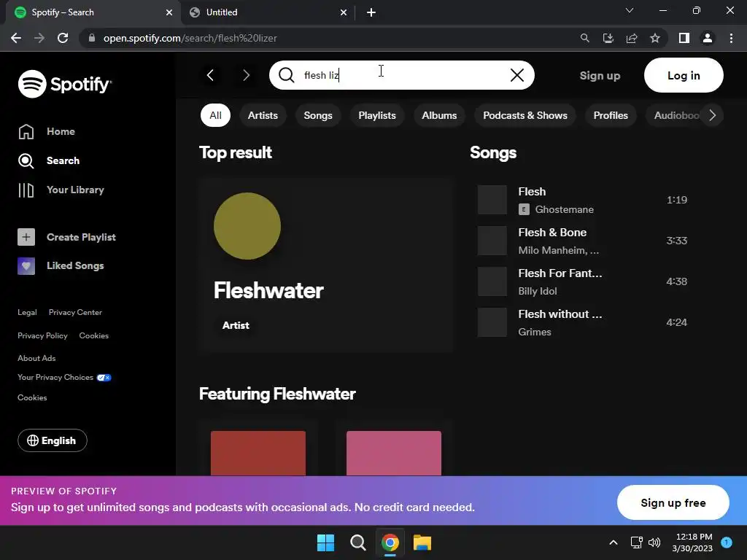Open the Windows Start menu
This screenshot has height=560, width=747.
coord(326,542)
